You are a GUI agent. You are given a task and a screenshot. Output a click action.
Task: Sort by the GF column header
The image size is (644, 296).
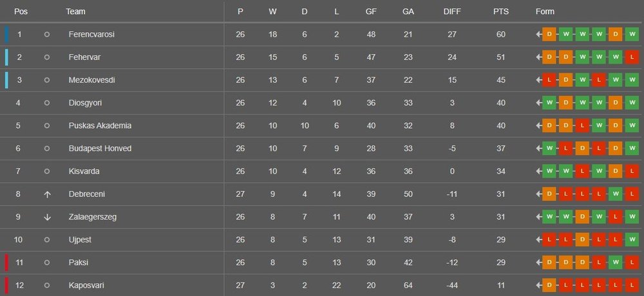coord(371,12)
